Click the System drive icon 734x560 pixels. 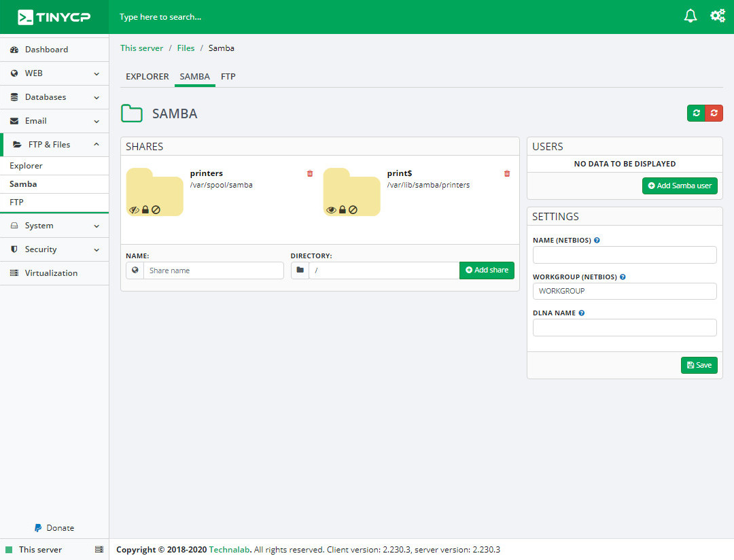pyautogui.click(x=14, y=225)
